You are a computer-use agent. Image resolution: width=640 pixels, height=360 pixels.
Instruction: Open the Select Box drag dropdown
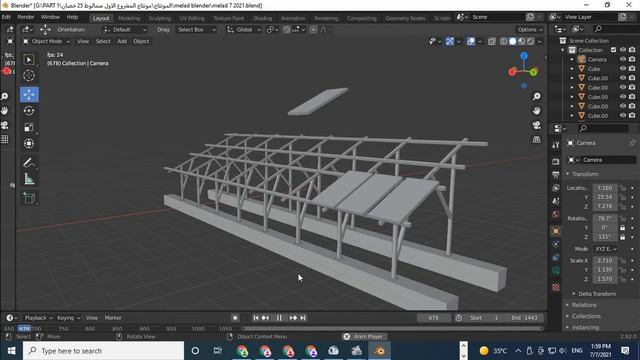pyautogui.click(x=196, y=29)
